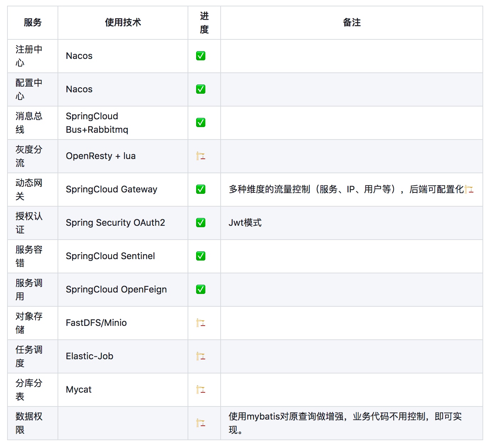Viewport: 491px width, 448px height.
Task: Click the Jwt模式 note text
Action: (x=245, y=223)
